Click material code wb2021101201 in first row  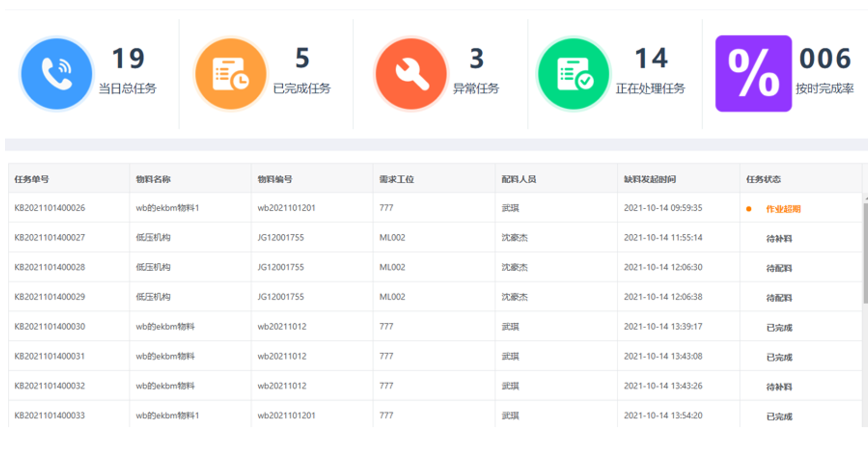coord(286,208)
